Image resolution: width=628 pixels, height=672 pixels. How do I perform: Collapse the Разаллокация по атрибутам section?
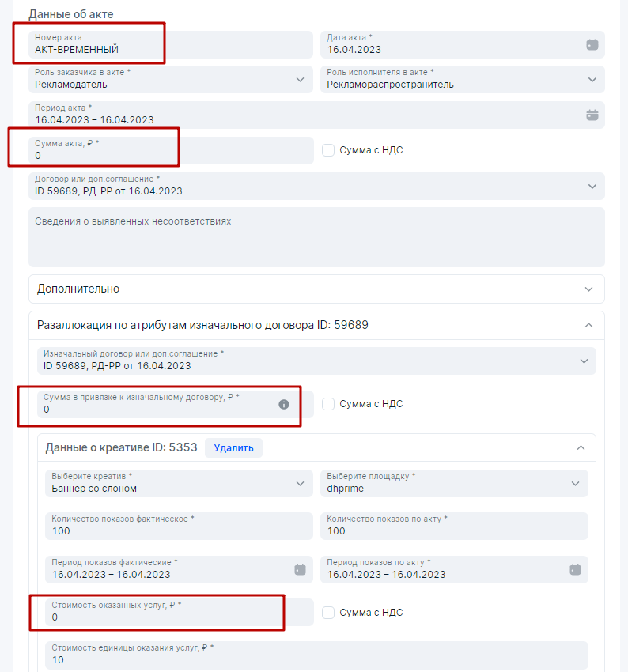pyautogui.click(x=588, y=325)
